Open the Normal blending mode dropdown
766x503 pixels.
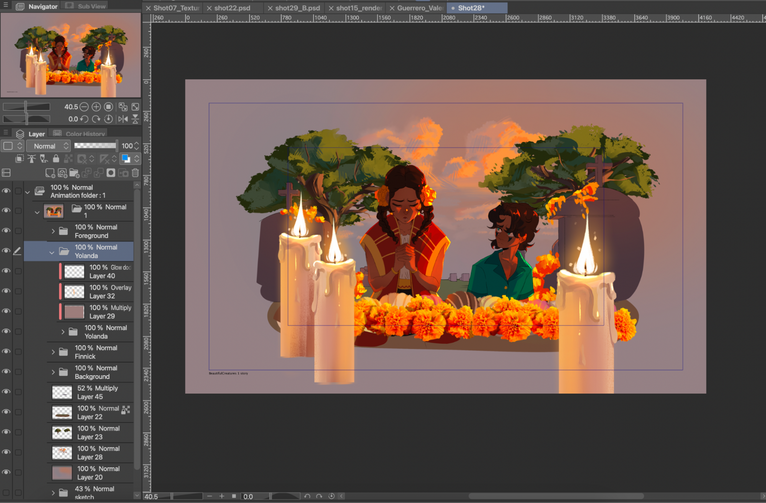pos(49,146)
